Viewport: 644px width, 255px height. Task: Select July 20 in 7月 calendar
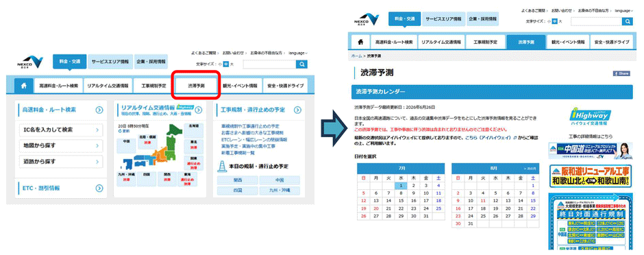[x=376, y=208]
